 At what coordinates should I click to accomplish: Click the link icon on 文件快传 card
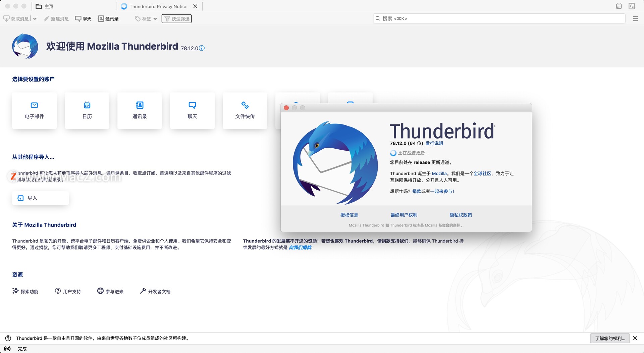point(245,105)
